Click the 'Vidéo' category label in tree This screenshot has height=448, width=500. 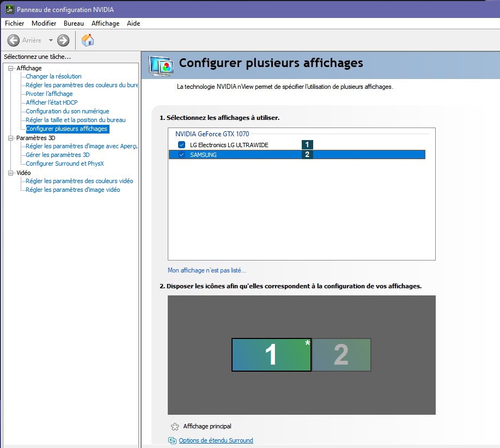(23, 173)
